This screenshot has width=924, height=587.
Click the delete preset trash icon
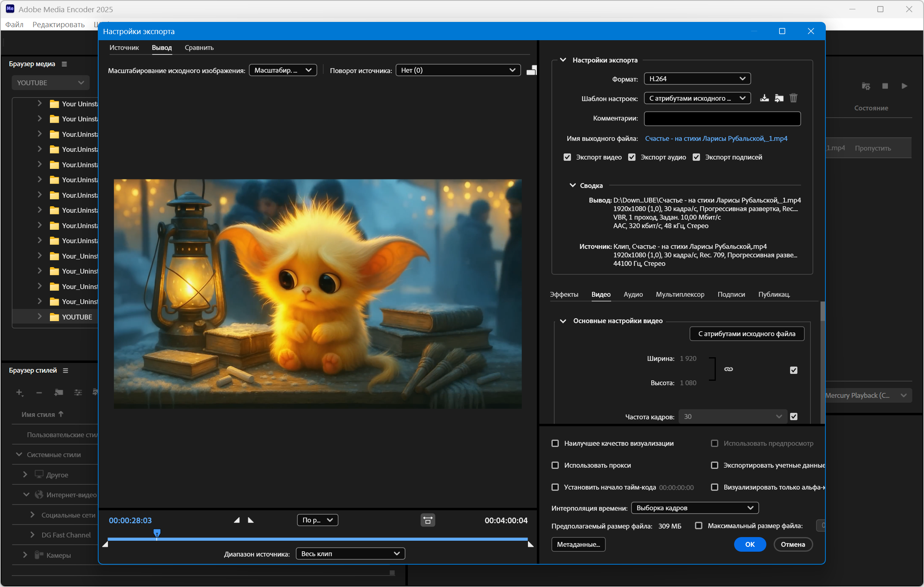[x=793, y=98]
